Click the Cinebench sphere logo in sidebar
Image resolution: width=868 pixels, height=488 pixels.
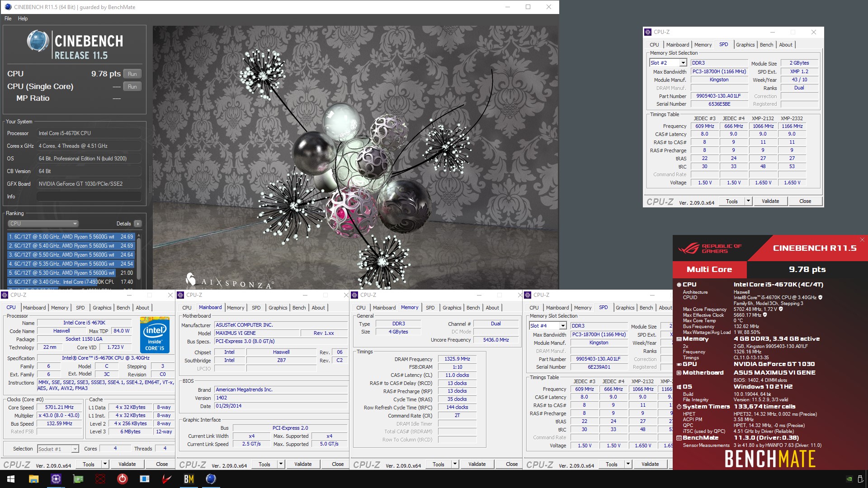click(38, 41)
